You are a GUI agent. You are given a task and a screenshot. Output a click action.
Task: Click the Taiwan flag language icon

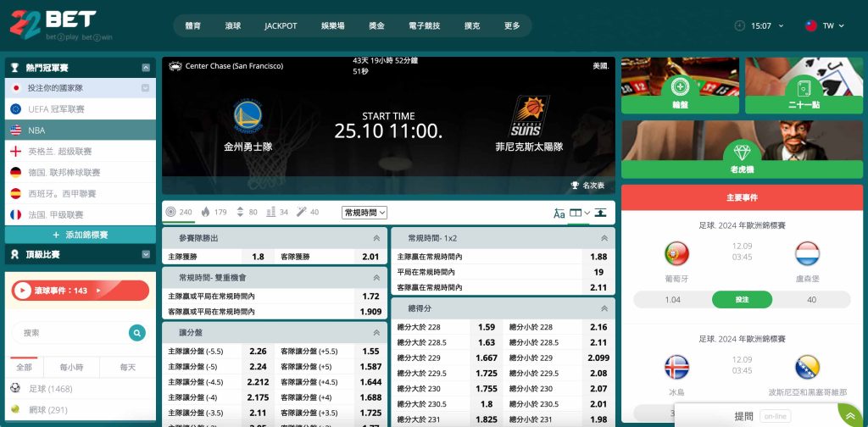click(x=811, y=25)
